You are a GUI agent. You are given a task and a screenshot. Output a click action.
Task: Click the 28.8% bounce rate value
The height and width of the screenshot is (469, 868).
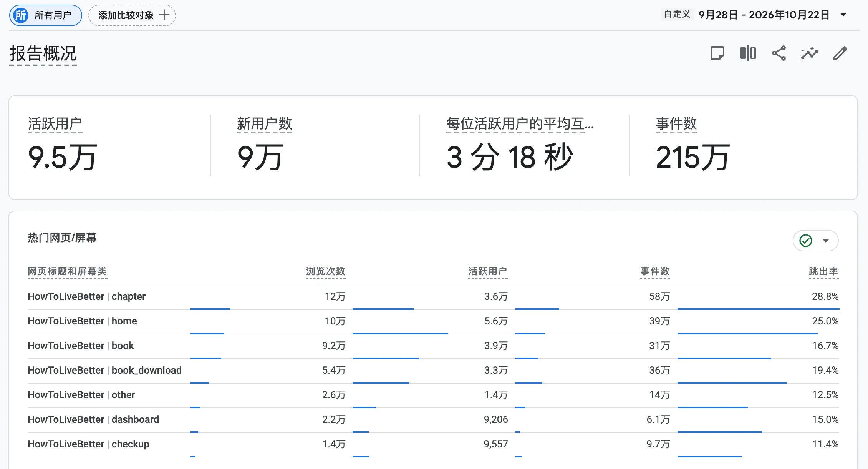825,296
